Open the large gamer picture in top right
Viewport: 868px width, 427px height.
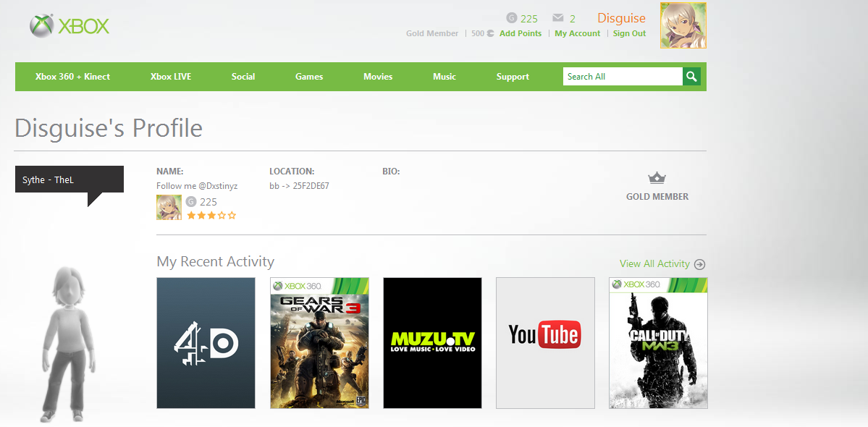tap(683, 25)
